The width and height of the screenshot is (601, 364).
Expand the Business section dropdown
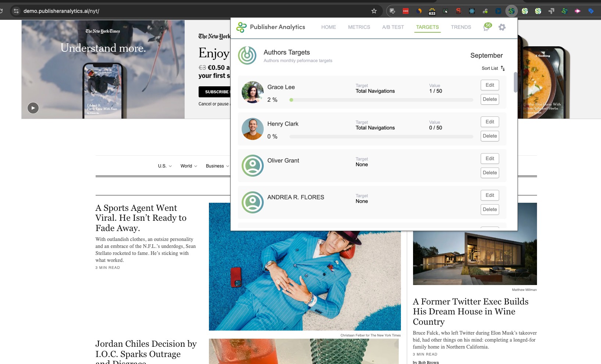(x=217, y=166)
